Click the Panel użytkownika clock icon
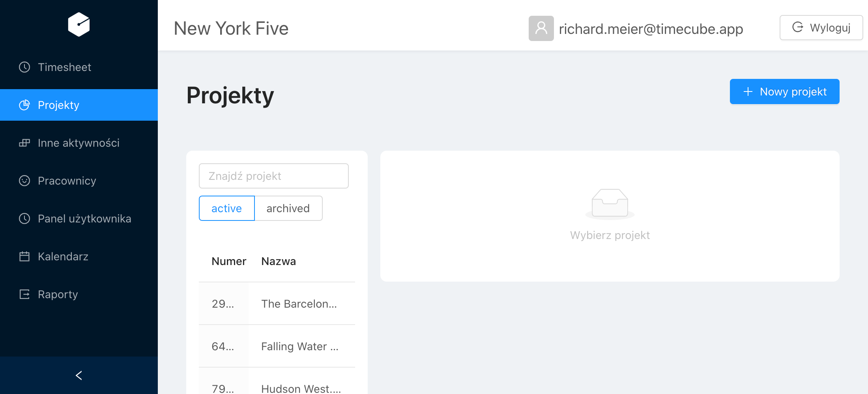This screenshot has height=394, width=868. click(x=24, y=218)
